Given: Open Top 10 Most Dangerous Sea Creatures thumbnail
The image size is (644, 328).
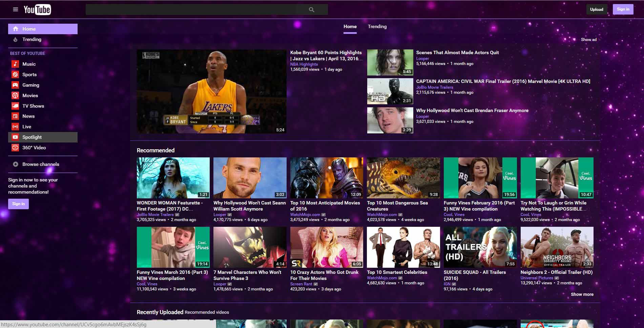Looking at the screenshot, I should 403,178.
